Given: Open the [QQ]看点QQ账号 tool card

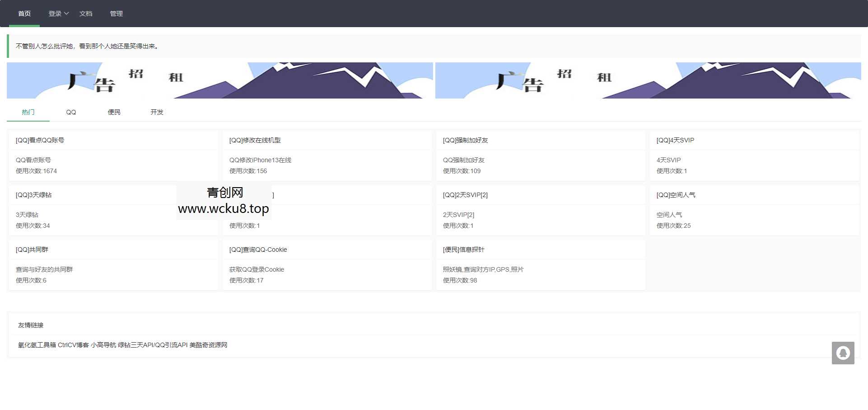Looking at the screenshot, I should point(40,140).
